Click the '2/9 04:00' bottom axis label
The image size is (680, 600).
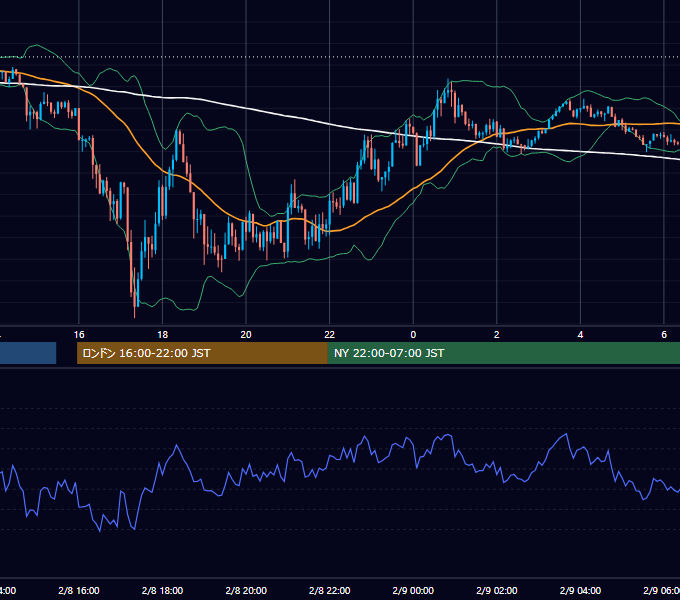pos(580,590)
